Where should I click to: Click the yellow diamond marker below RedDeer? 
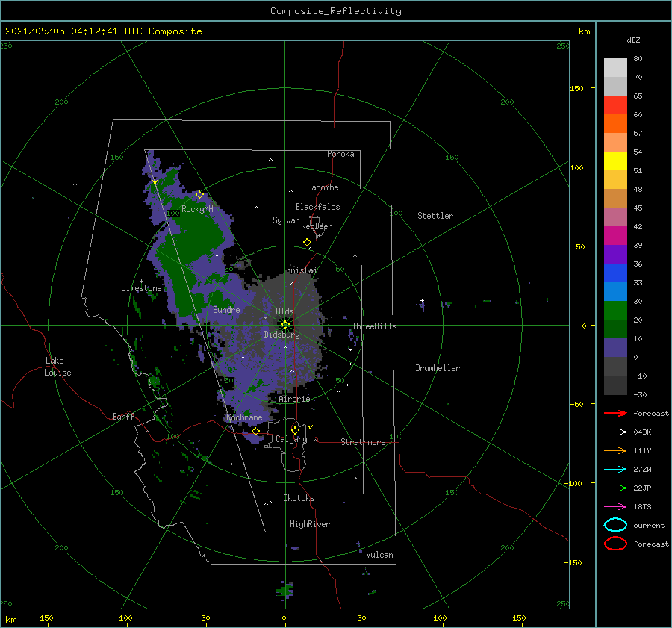click(307, 243)
